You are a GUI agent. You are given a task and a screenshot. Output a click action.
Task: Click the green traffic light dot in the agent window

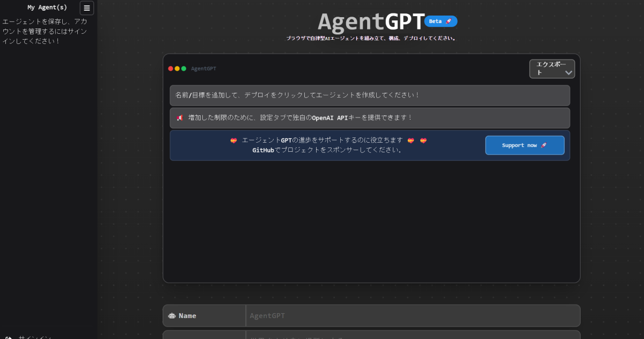click(x=184, y=68)
